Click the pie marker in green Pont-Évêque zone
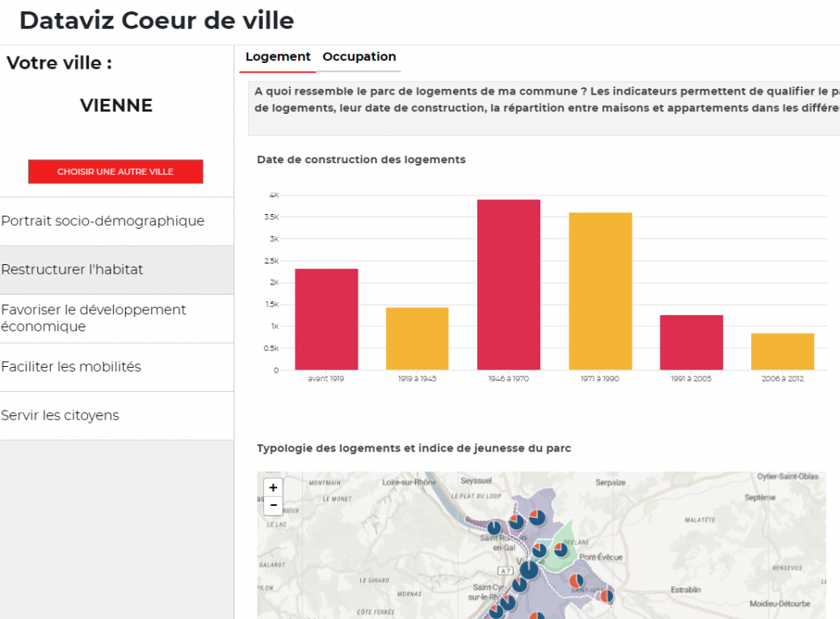 561,550
